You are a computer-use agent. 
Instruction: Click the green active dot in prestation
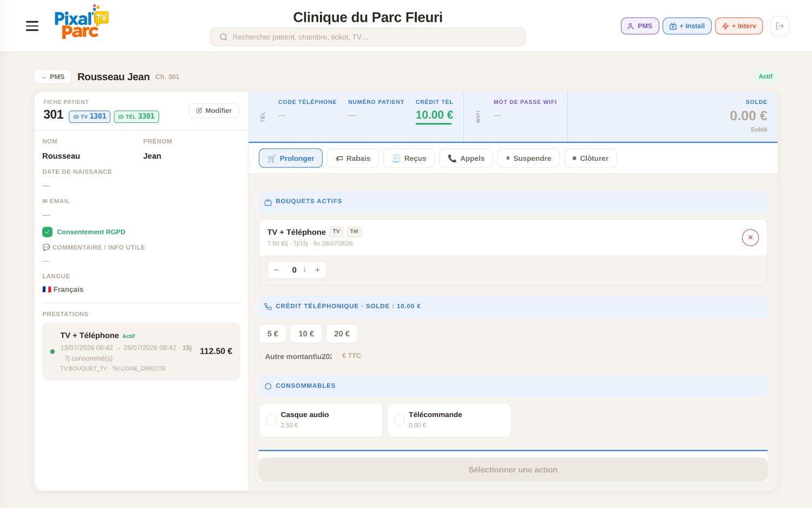(x=53, y=351)
